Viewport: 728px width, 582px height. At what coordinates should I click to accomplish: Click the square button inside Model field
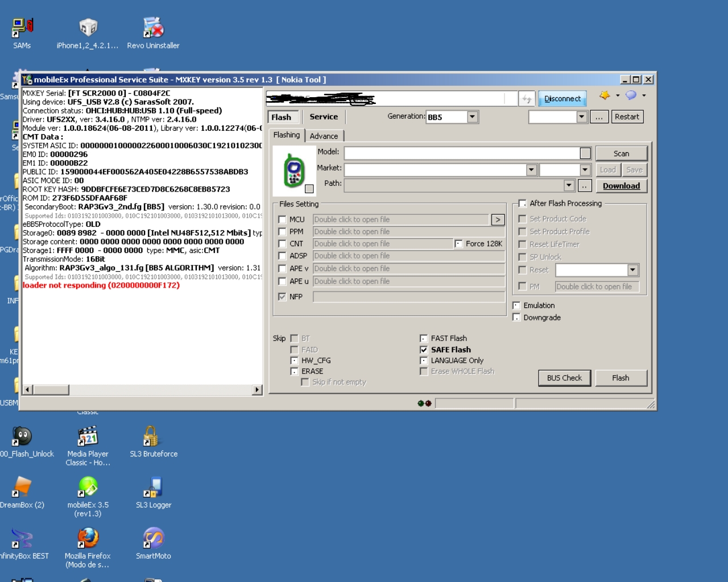click(585, 153)
